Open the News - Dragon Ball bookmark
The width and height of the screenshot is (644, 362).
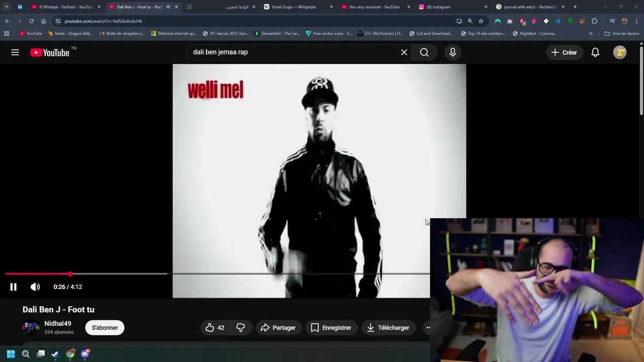[70, 34]
